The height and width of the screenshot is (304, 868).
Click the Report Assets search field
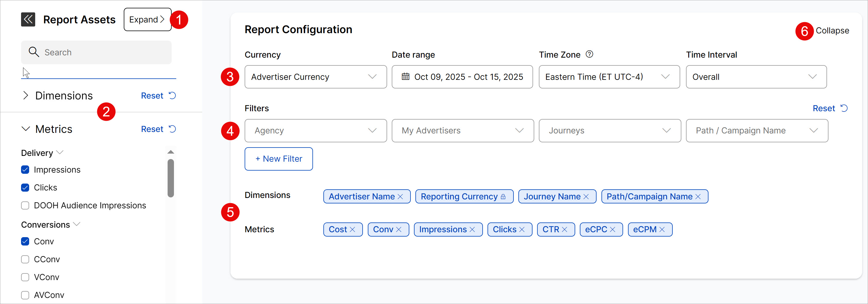point(101,52)
